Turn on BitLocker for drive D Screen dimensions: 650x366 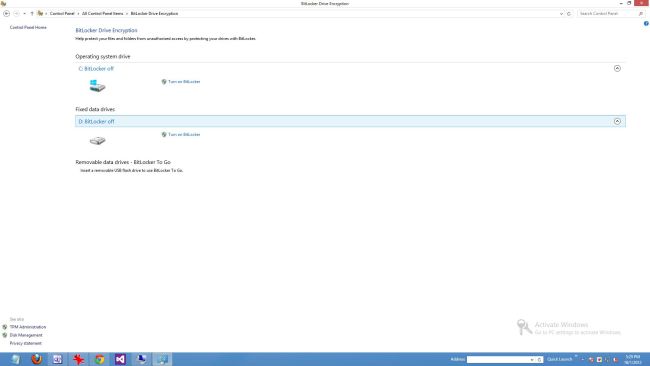point(184,134)
